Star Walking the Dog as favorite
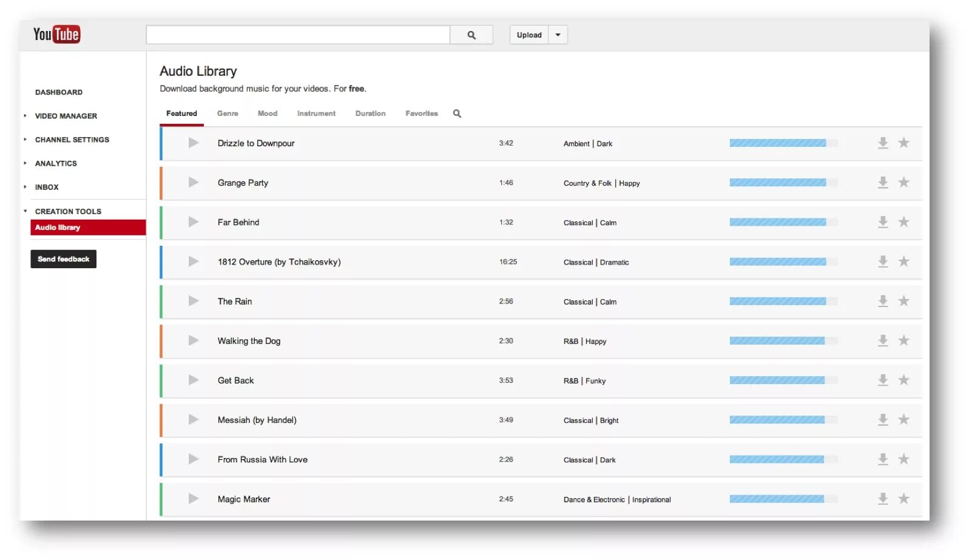The image size is (969, 560). pos(903,340)
